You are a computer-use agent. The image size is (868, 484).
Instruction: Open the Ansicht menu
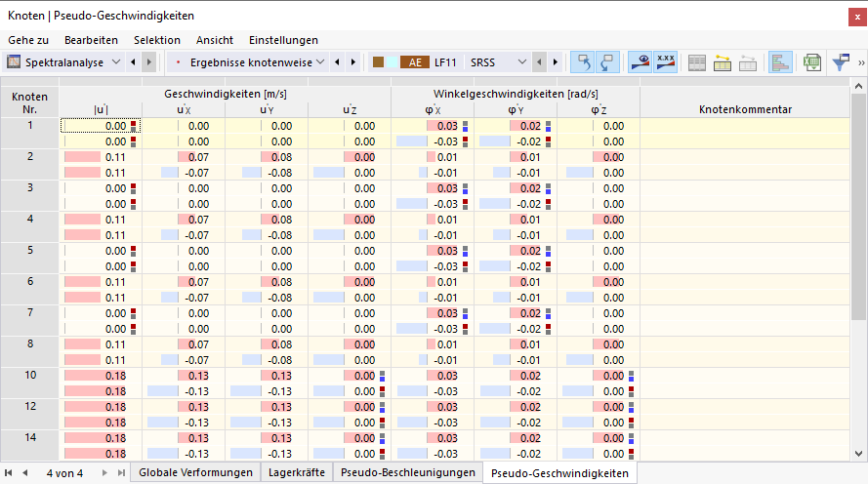(x=214, y=40)
